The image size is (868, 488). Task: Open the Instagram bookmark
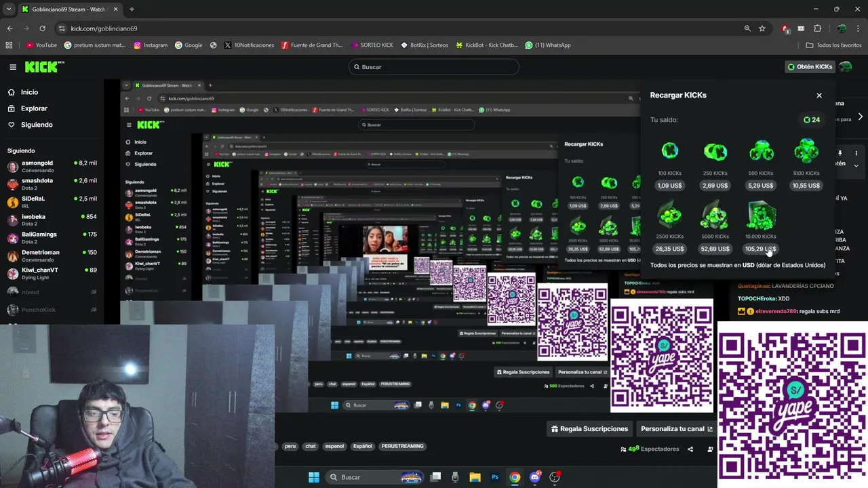pyautogui.click(x=151, y=45)
